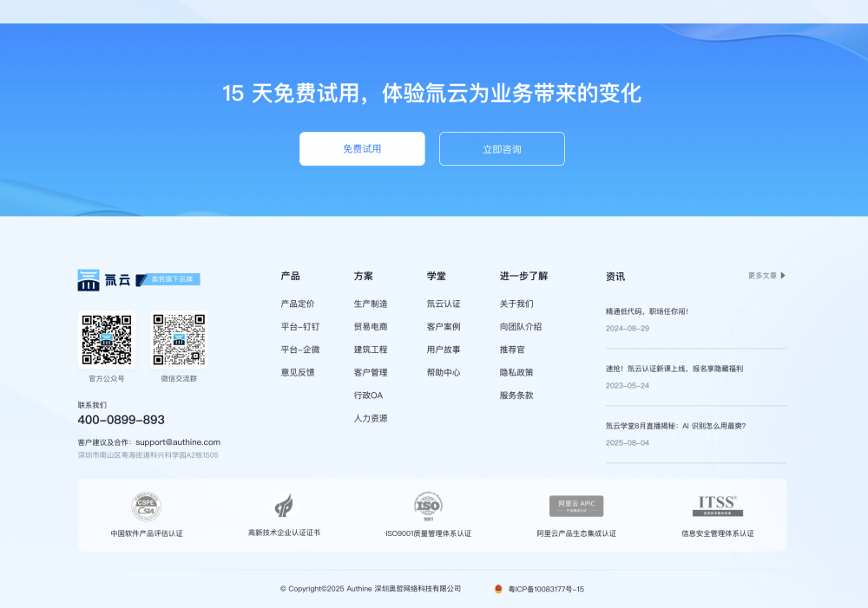
Task: Click the CSPE 中国软件产品评估认证 badge
Action: click(146, 506)
